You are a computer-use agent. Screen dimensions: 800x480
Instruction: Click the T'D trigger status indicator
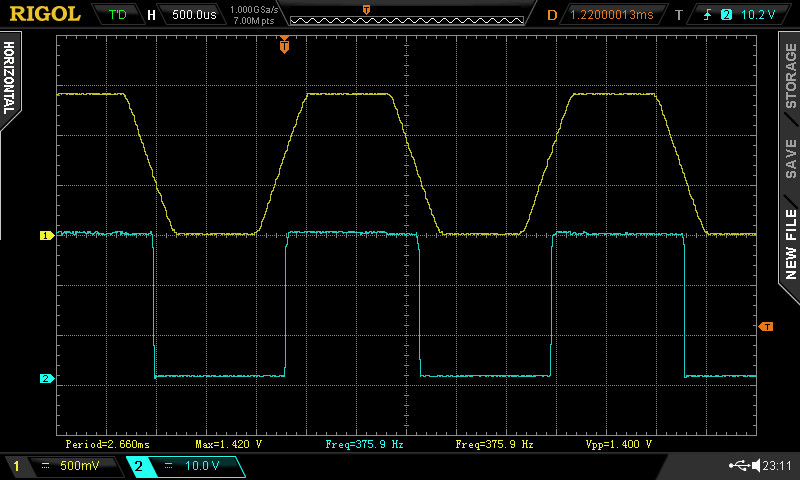tap(117, 14)
